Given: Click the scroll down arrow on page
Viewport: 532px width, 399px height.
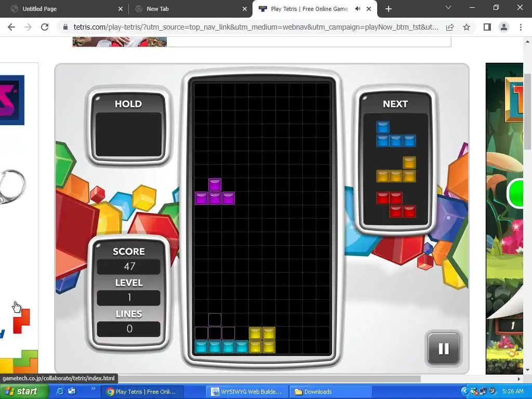Looking at the screenshot, I should coord(528,370).
